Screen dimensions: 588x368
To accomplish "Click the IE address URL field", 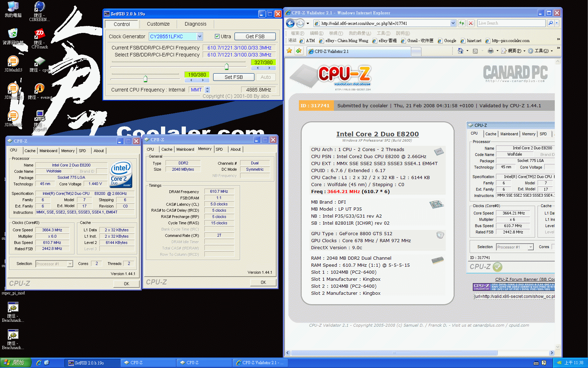I will [x=385, y=23].
